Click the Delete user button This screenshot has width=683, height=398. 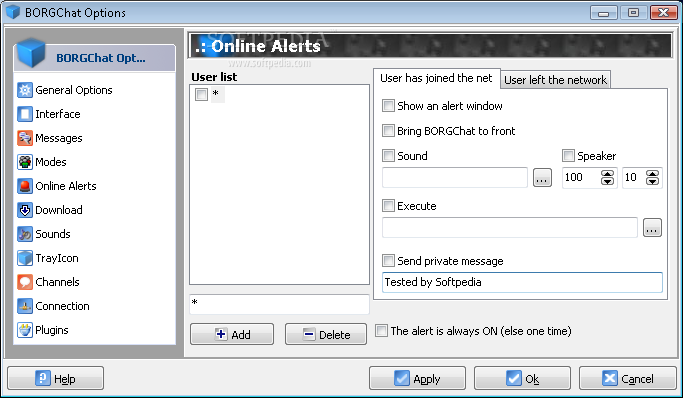coord(326,334)
